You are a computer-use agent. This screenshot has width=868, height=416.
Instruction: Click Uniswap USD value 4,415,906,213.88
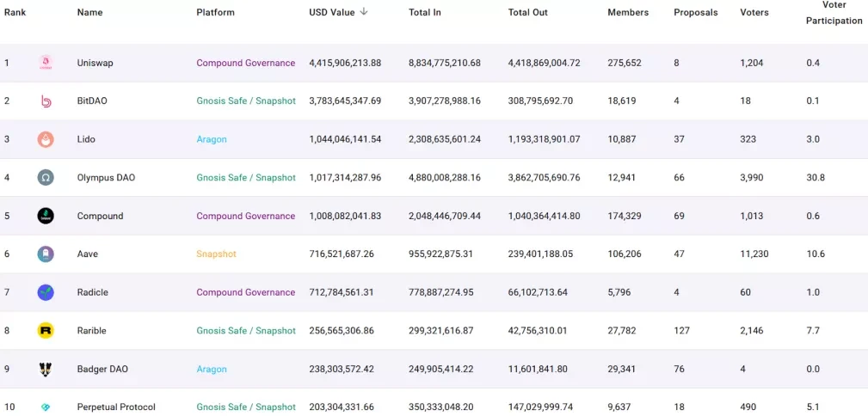click(345, 63)
